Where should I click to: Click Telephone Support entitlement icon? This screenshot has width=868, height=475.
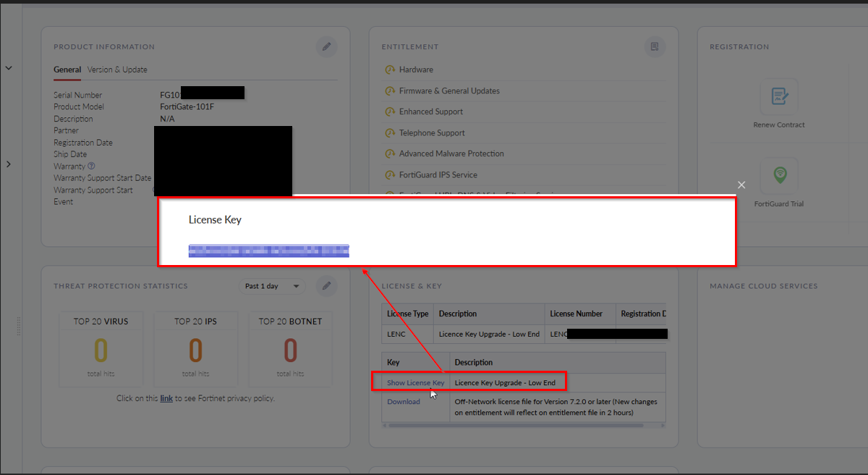click(389, 133)
